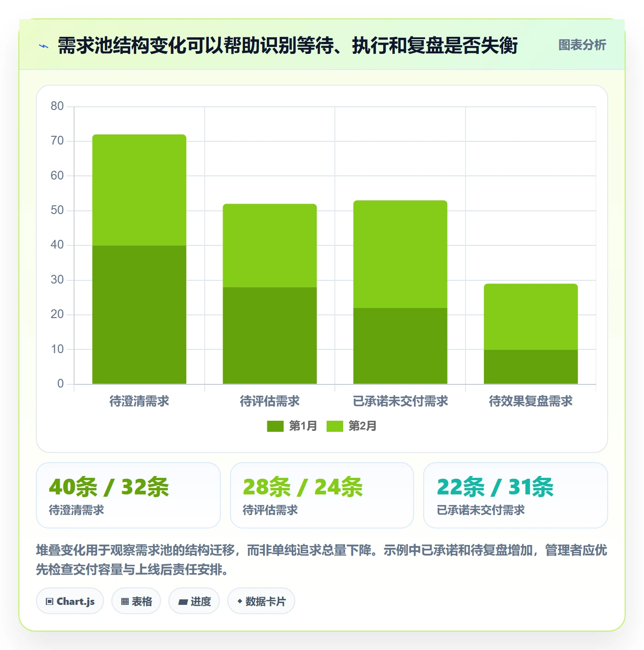Open the 28条 / 24条 待评估需求 card
The height and width of the screenshot is (650, 644).
coord(322,495)
